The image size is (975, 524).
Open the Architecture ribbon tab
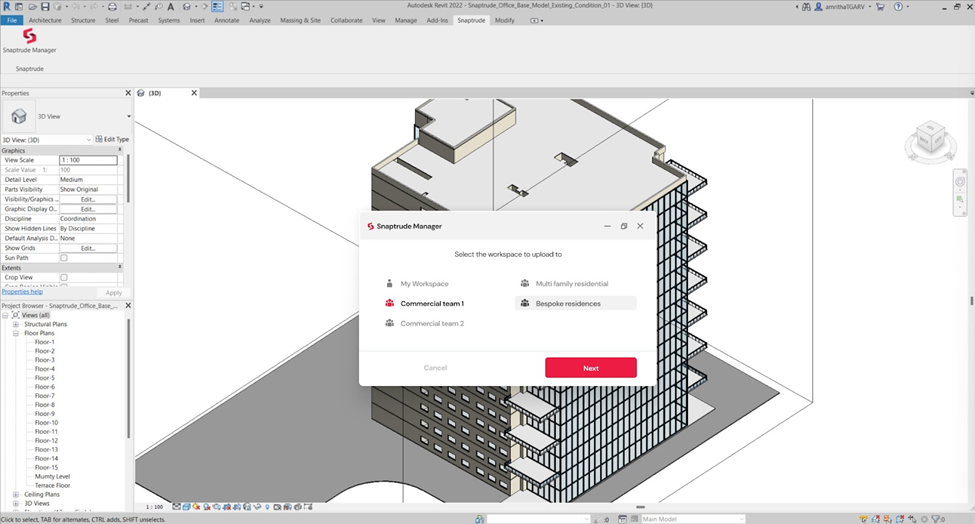pyautogui.click(x=45, y=20)
